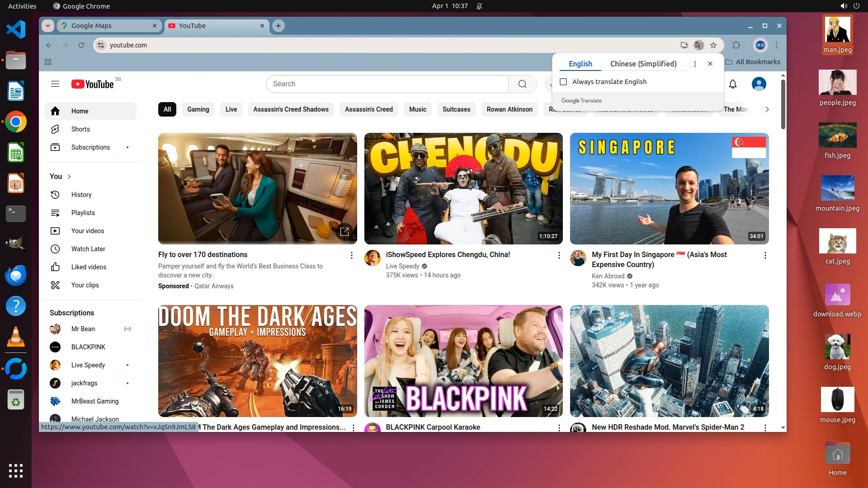
Task: Open the Singapore video thumbnail
Action: coord(669,188)
